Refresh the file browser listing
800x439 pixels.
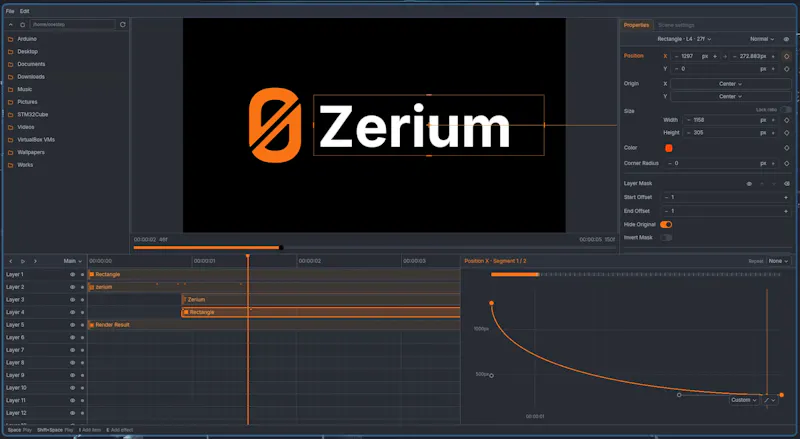click(122, 25)
